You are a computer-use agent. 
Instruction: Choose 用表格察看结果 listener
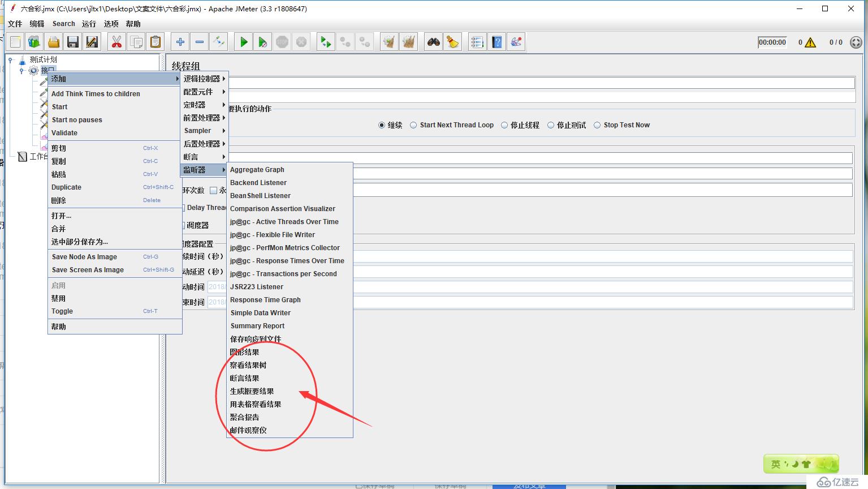290,404
